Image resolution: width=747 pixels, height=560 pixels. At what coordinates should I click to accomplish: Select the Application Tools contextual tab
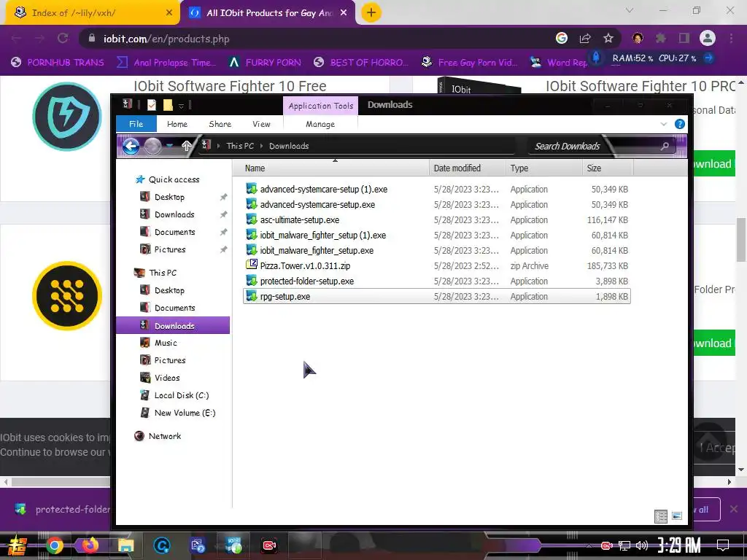click(x=321, y=106)
